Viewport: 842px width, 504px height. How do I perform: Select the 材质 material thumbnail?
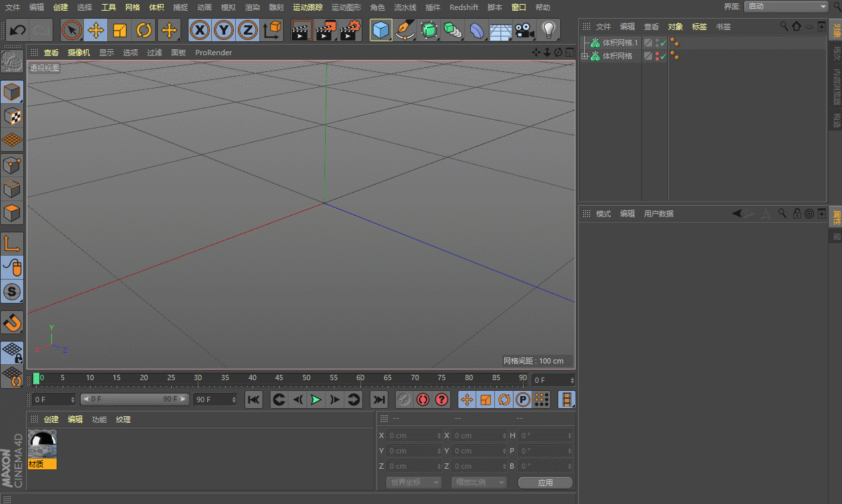point(42,444)
